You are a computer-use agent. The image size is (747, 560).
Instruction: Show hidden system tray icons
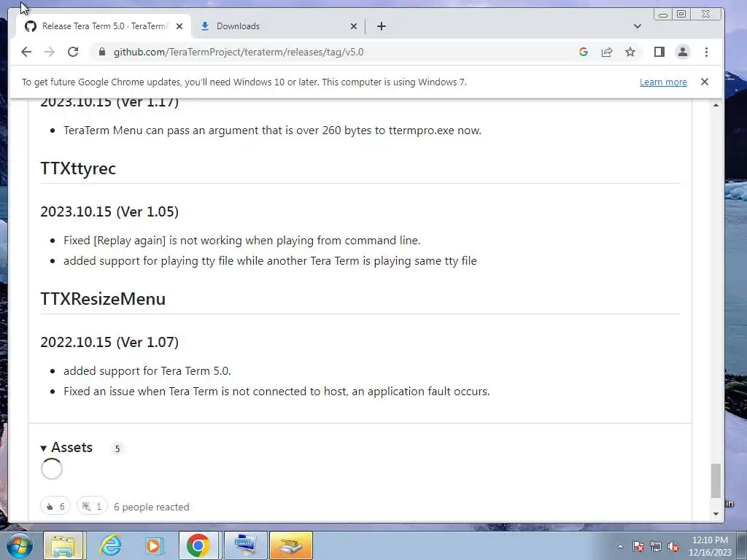620,546
